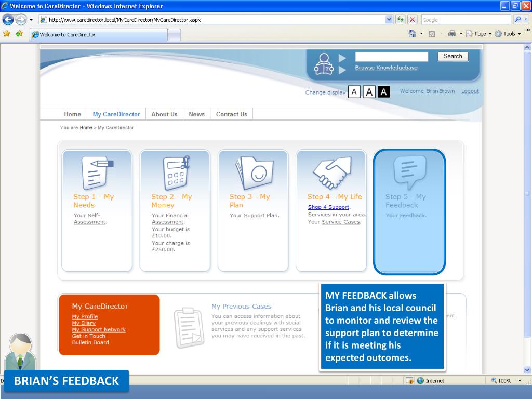This screenshot has width=532, height=399.
Task: Click the My Previous Cases clipboard icon
Action: [189, 328]
